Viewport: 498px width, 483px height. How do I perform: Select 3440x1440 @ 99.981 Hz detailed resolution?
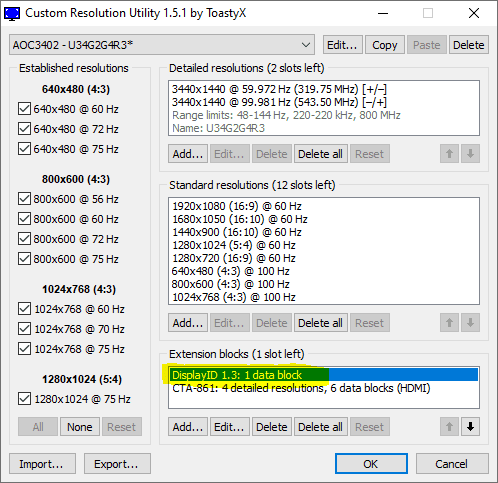tap(323, 102)
